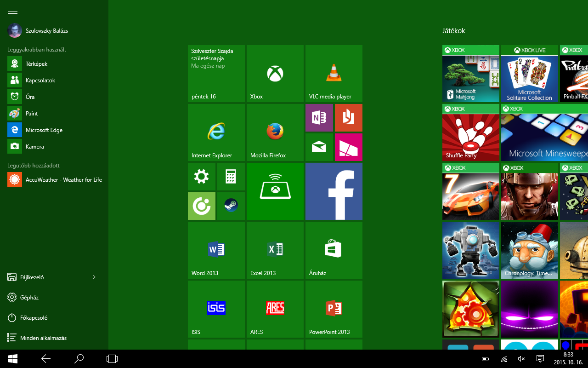Open Microsoft Solitaire Collection tile
This screenshot has width=588, height=368.
(x=530, y=74)
